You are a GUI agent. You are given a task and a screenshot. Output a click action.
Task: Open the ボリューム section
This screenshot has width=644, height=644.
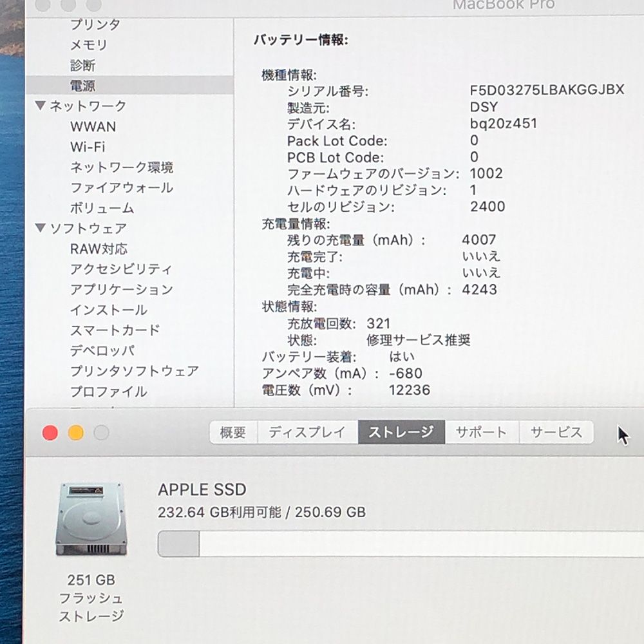[x=103, y=208]
